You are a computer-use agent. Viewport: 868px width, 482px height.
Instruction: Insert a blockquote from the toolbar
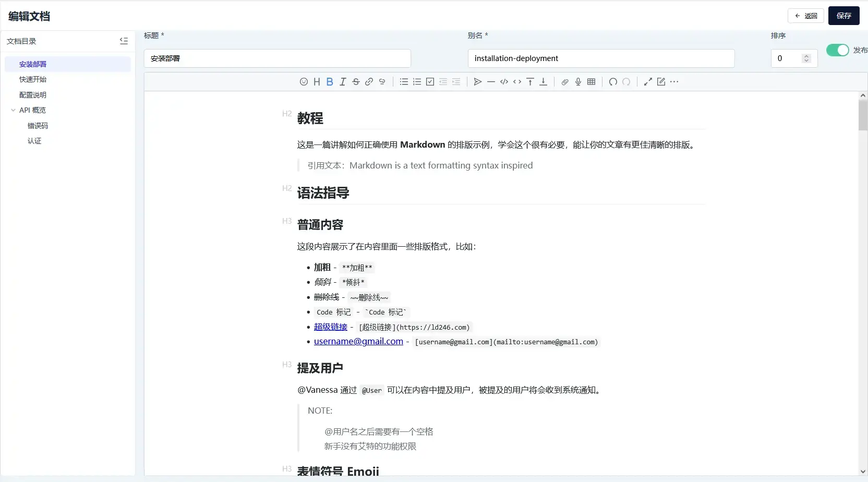coord(478,81)
